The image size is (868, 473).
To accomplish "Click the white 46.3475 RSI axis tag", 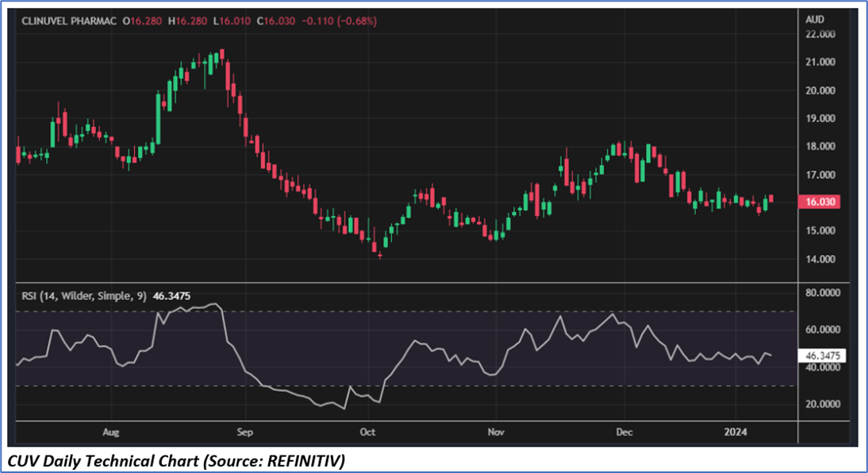I will [823, 356].
